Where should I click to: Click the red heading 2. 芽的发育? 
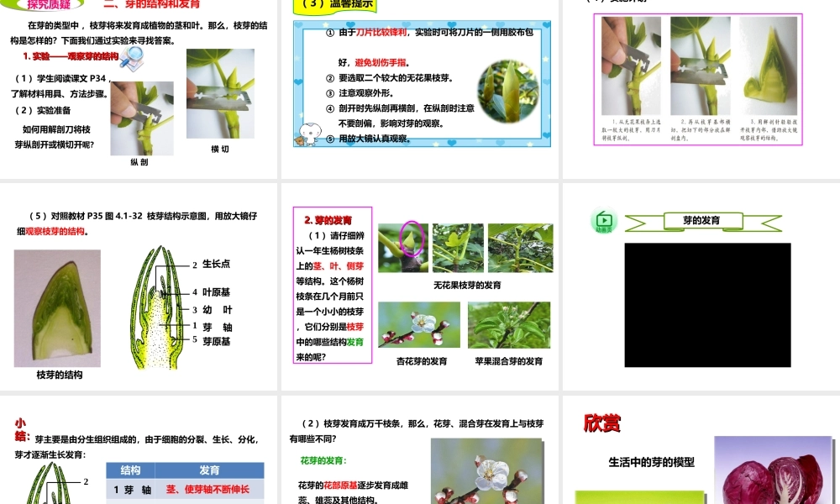[x=328, y=220]
